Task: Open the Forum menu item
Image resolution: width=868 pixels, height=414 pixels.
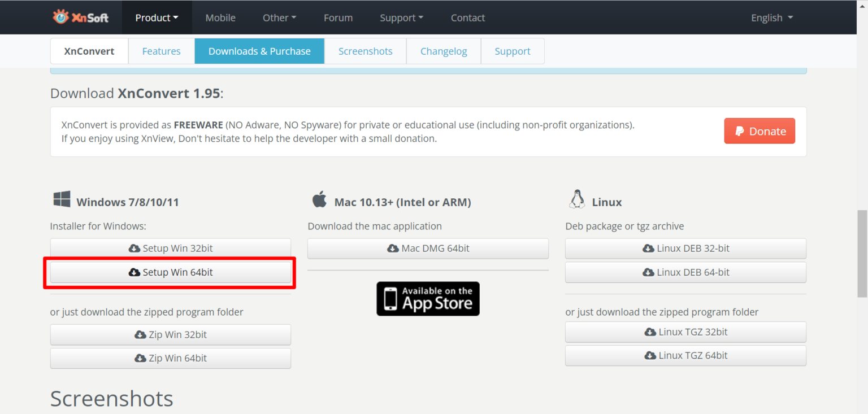Action: click(338, 18)
